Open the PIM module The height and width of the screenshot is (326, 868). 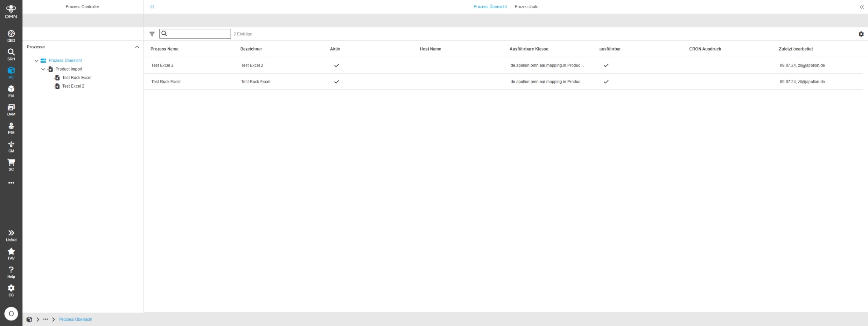(11, 128)
